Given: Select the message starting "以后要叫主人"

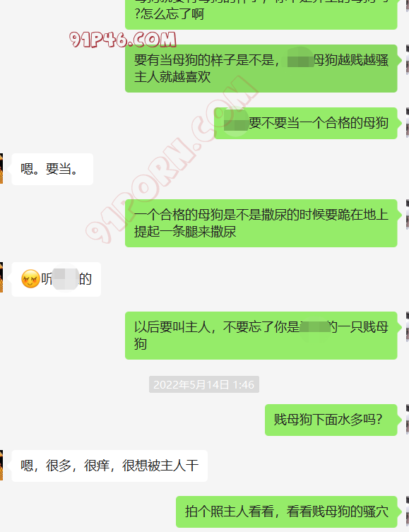Looking at the screenshot, I should [x=261, y=336].
